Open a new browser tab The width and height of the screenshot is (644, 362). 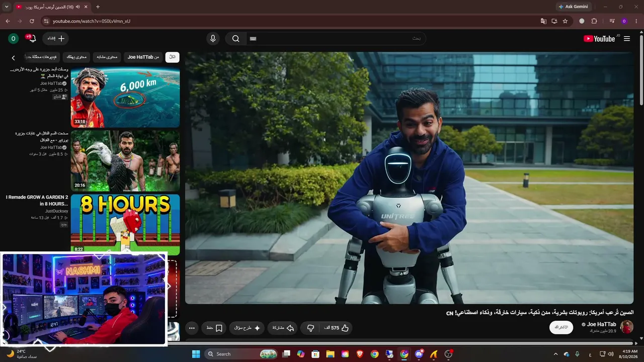[98, 7]
